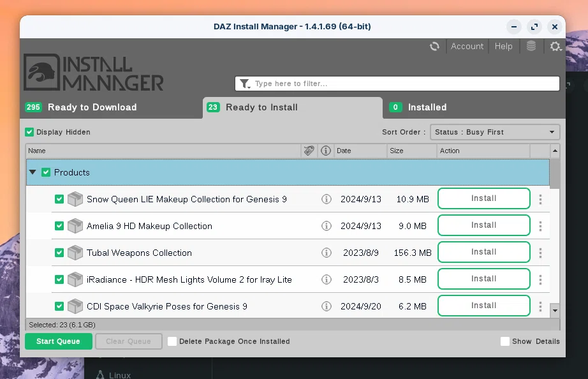The height and width of the screenshot is (379, 588).
Task: Open the settings gear icon
Action: click(x=555, y=46)
